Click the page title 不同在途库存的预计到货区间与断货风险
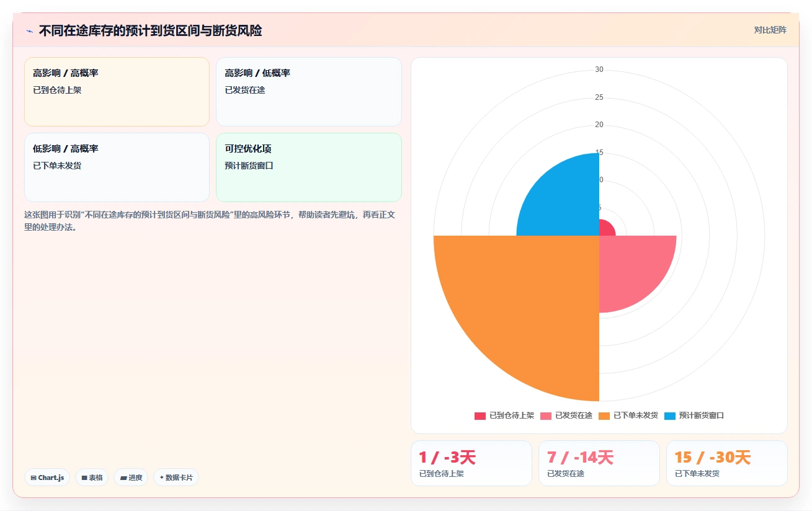 (x=150, y=31)
